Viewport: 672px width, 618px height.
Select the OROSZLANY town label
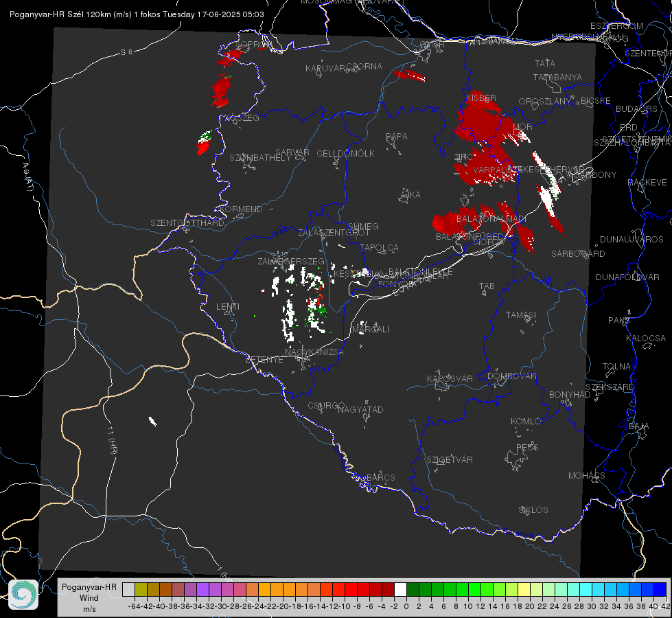click(545, 102)
